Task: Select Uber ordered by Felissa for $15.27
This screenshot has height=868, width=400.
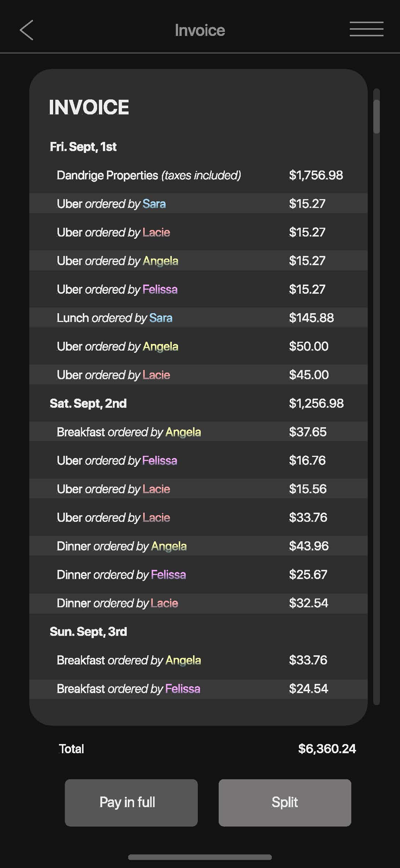Action: [198, 289]
